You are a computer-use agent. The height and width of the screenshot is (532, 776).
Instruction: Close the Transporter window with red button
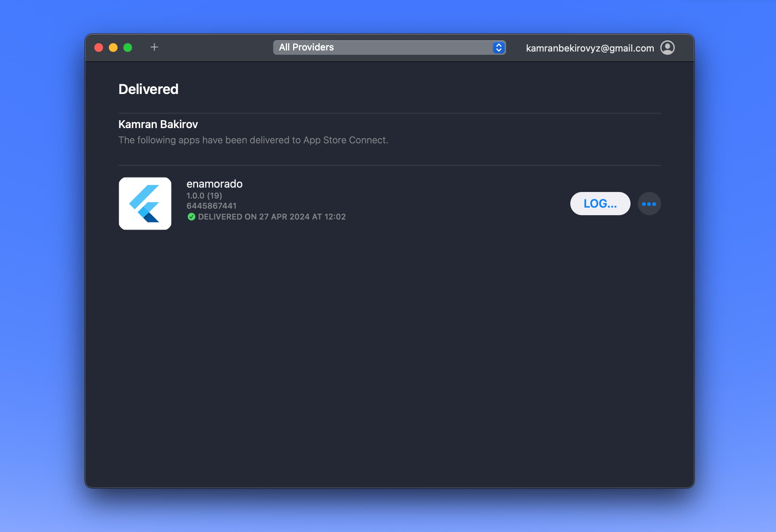coord(99,48)
